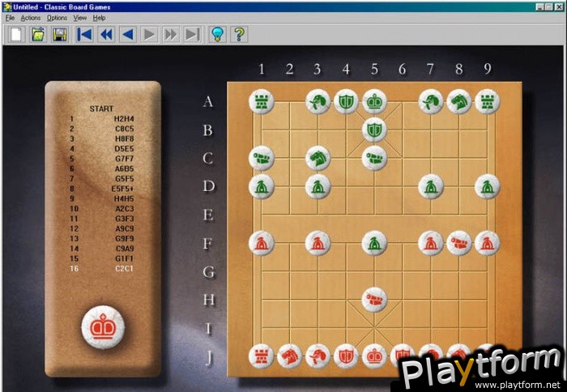Select move 11 G3F3 in list

click(x=102, y=219)
